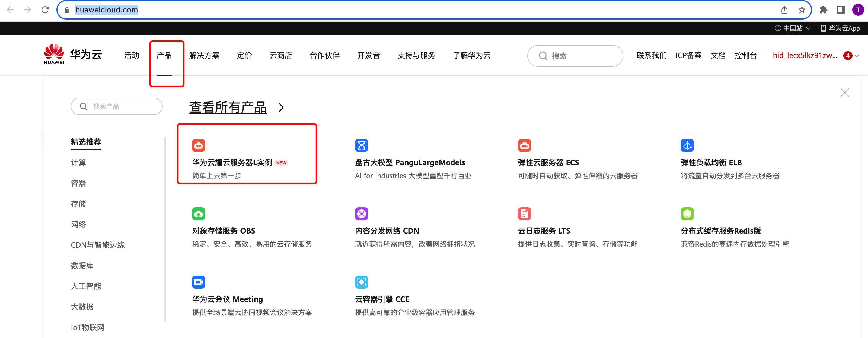868x338 pixels.
Task: Open 华为云耀云服务器L实例 product title
Action: pos(232,163)
